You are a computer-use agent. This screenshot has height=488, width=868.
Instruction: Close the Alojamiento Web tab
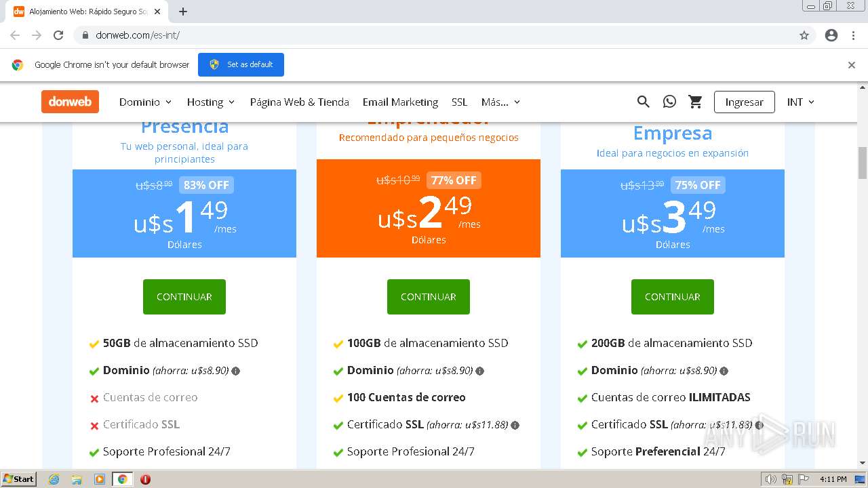point(157,12)
